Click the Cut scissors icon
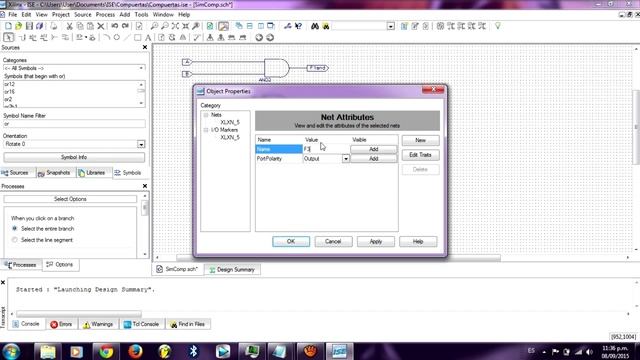This screenshot has width=640, height=360. point(69,26)
